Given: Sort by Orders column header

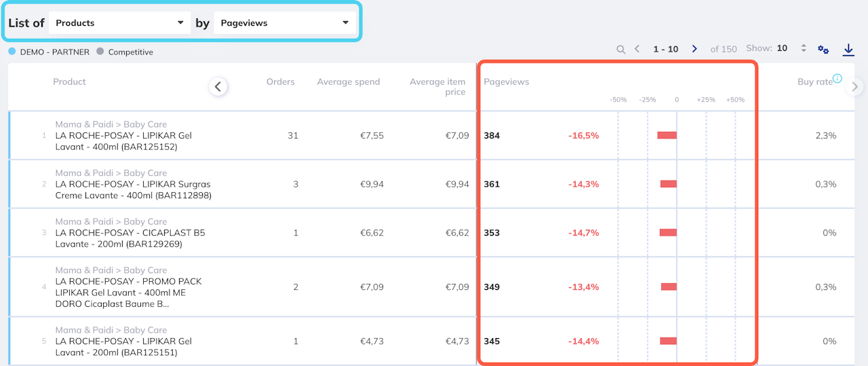Looking at the screenshot, I should (280, 81).
